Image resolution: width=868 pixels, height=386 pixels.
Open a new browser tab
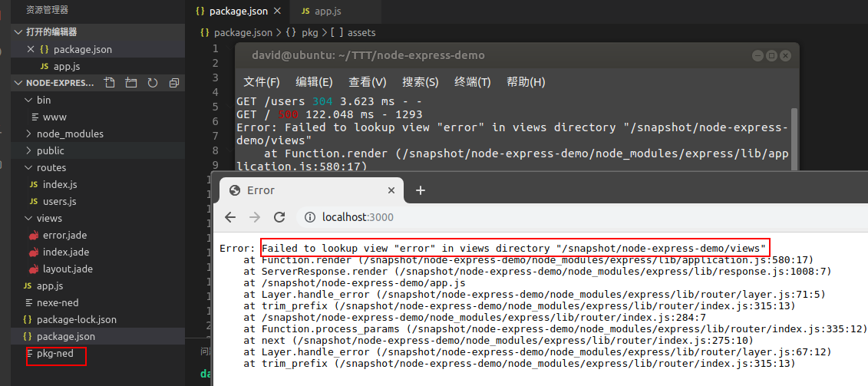pos(420,190)
